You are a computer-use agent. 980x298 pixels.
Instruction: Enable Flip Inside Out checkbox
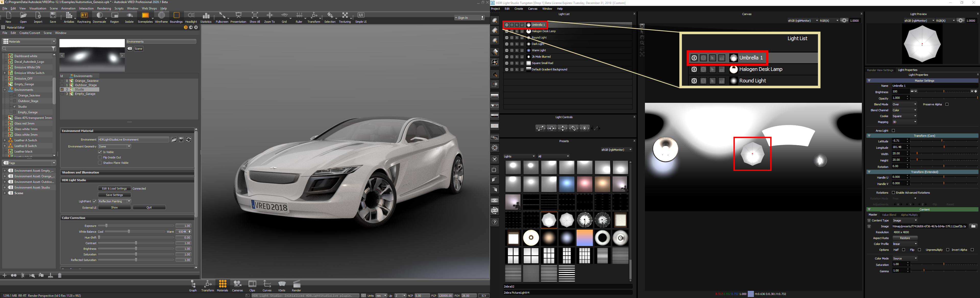coord(100,157)
